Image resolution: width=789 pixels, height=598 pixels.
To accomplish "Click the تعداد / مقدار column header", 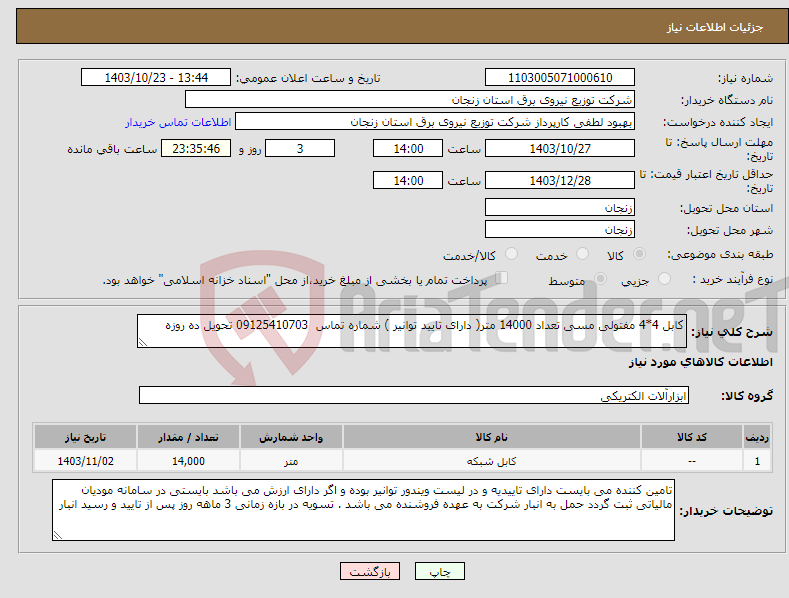I will (x=188, y=437).
